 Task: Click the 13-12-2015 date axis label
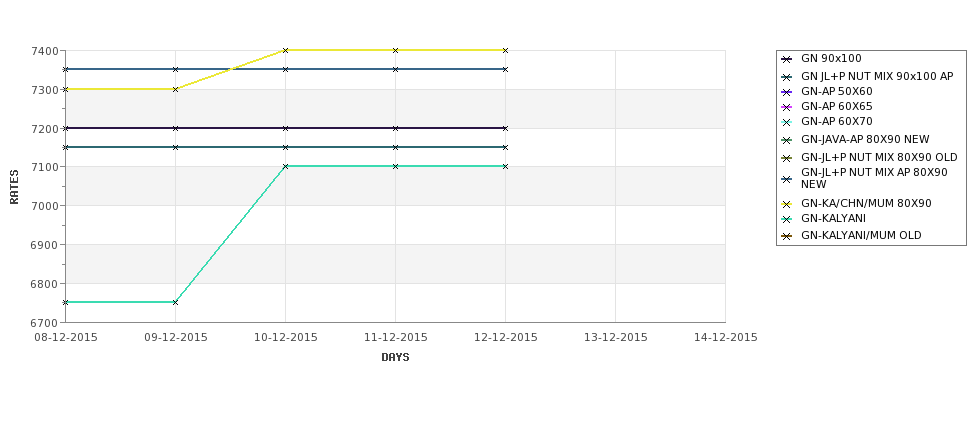pyautogui.click(x=616, y=338)
